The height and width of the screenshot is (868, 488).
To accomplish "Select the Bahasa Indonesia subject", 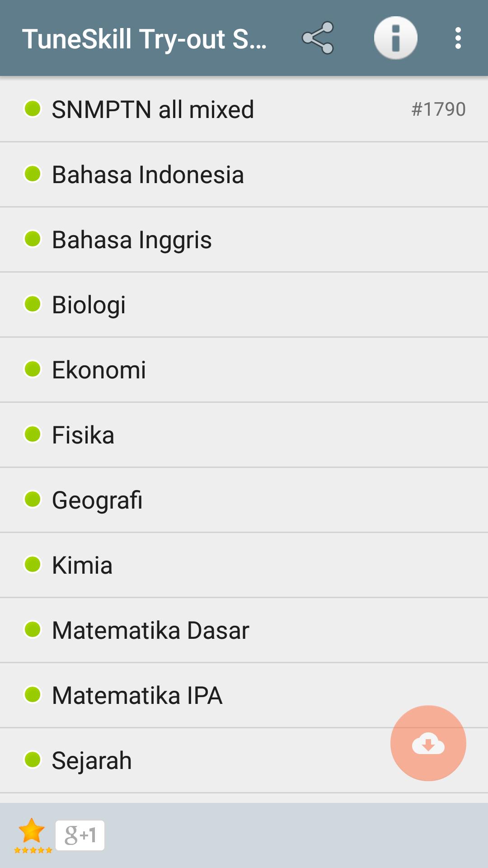I will (148, 175).
